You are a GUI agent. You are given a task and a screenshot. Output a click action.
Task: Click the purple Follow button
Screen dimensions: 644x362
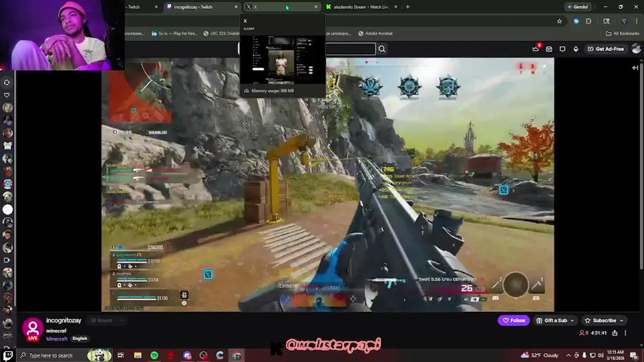[x=514, y=320]
